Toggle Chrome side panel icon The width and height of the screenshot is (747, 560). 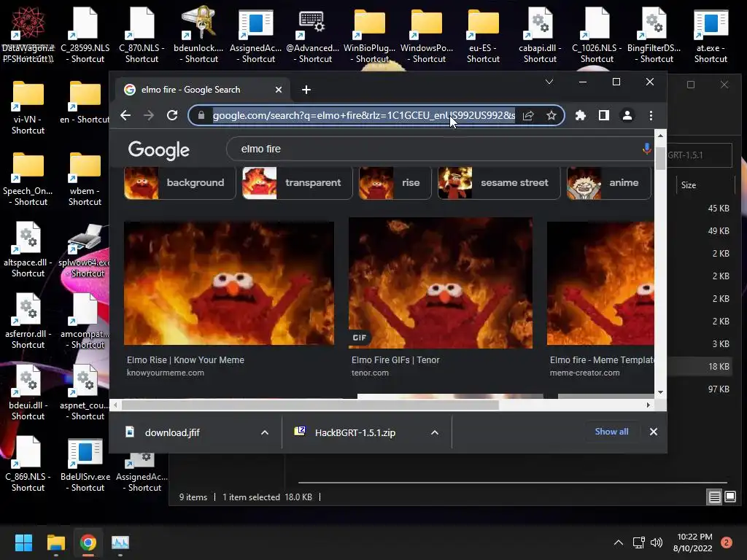[603, 116]
